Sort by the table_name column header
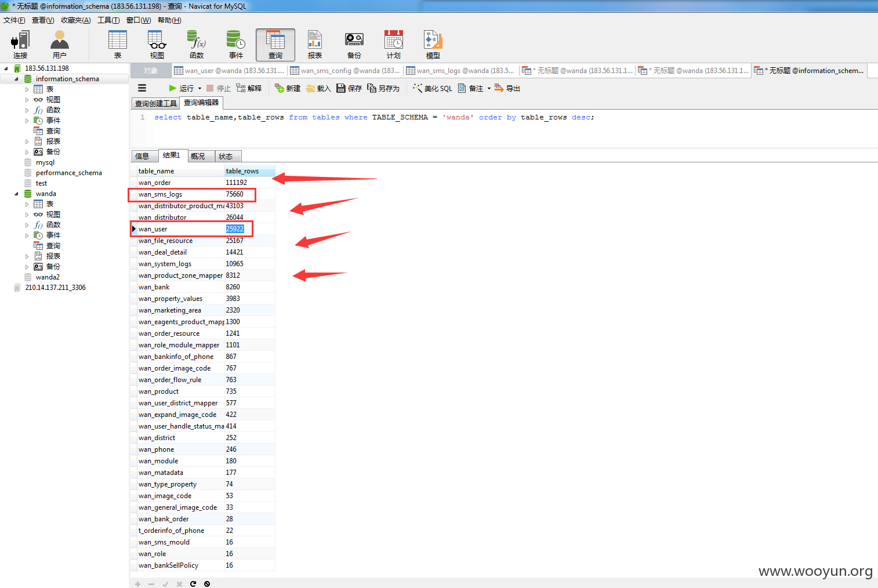 pyautogui.click(x=180, y=171)
